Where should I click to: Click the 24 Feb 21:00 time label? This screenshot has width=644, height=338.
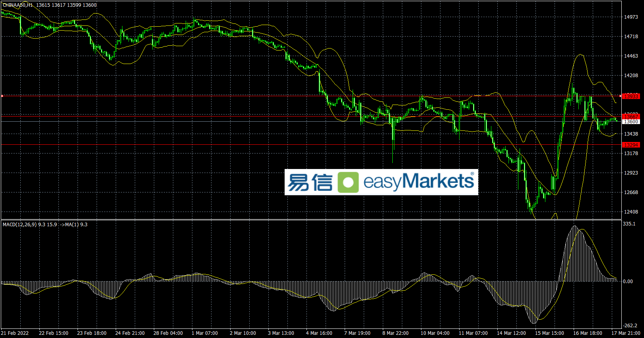point(130,333)
